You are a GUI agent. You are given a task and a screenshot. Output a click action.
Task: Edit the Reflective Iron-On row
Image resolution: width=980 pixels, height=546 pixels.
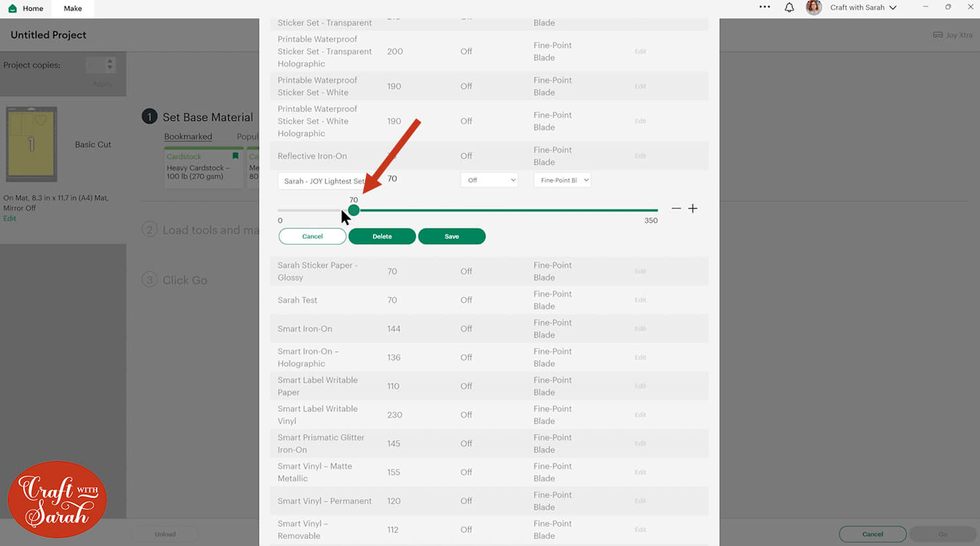[640, 156]
